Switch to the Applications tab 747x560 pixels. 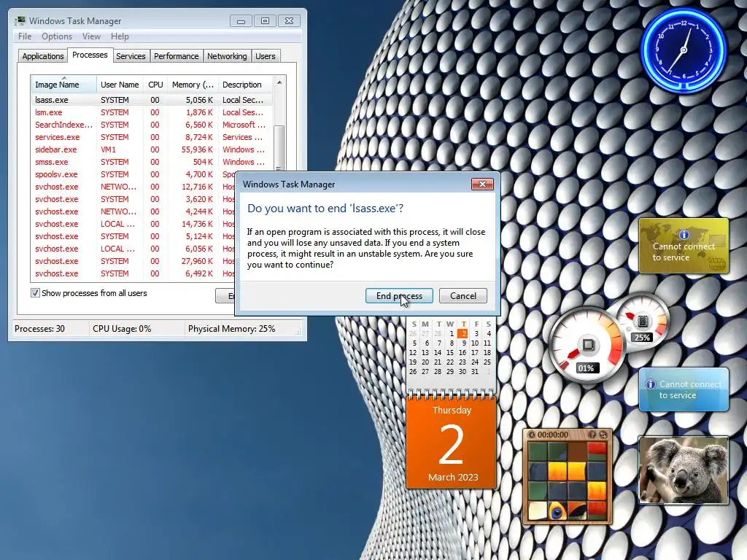point(43,56)
